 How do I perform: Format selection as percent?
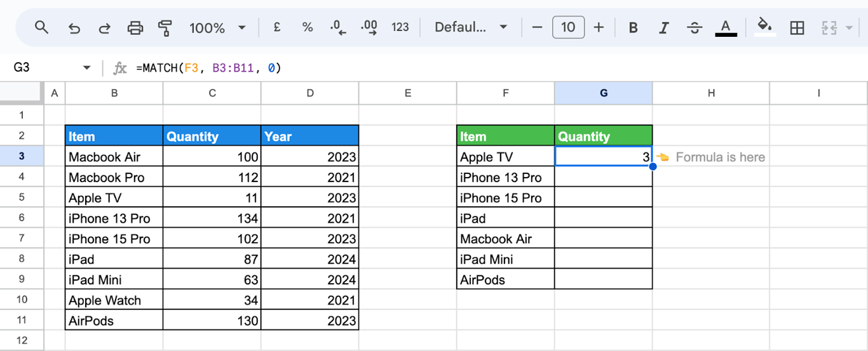coord(308,27)
